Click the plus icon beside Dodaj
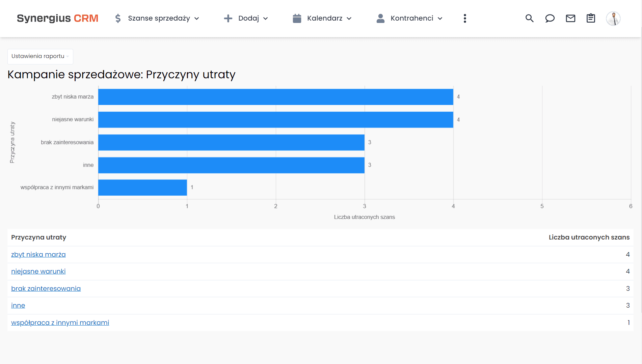 pos(228,19)
